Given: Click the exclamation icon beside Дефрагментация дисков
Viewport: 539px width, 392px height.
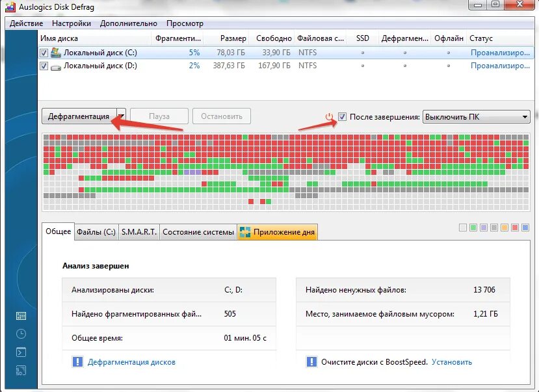Looking at the screenshot, I should [77, 361].
